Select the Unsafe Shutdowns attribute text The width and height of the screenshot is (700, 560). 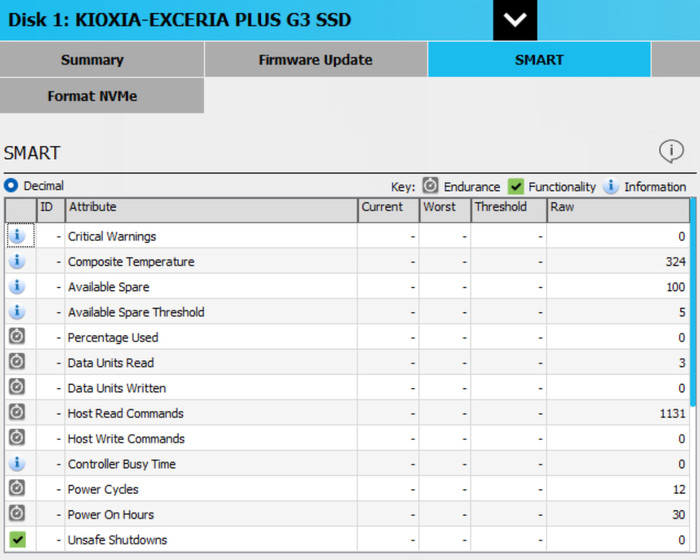[x=117, y=540]
